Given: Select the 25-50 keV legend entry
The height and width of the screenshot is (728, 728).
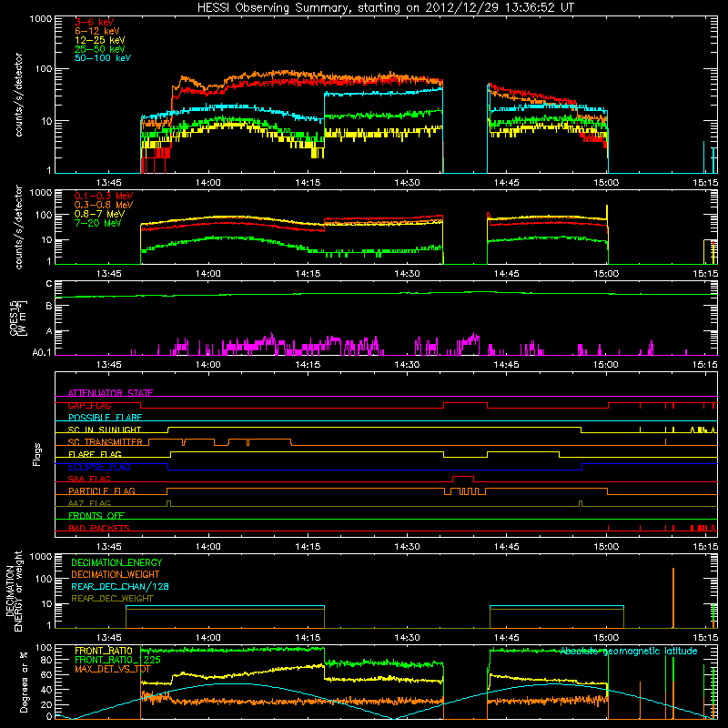Looking at the screenshot, I should [100, 49].
